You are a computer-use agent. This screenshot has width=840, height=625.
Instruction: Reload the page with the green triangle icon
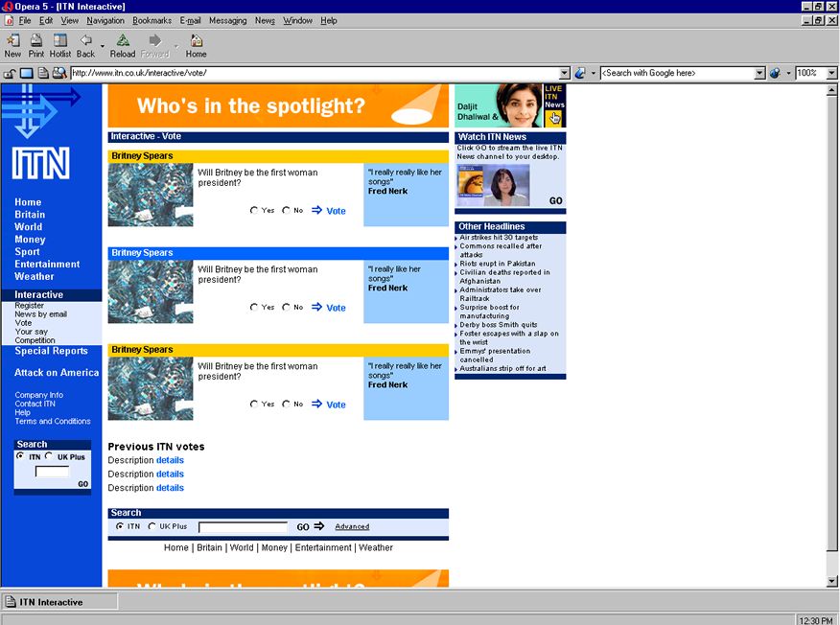[123, 40]
